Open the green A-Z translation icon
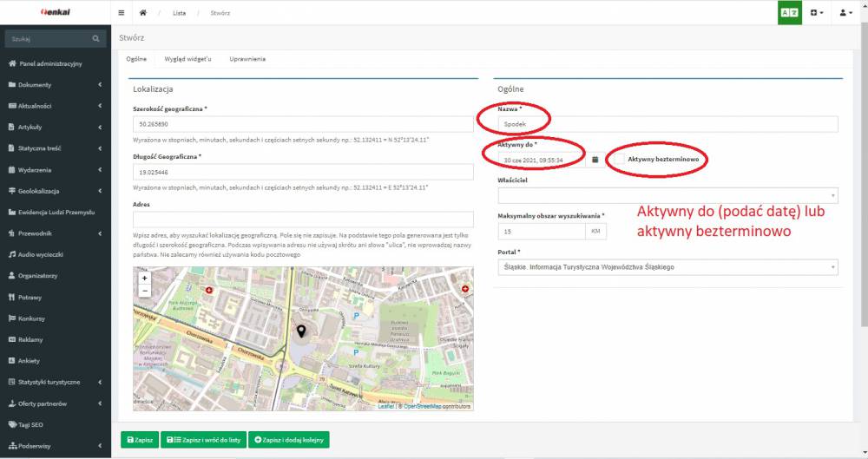Screen dimensions: 868x459 [x=789, y=13]
